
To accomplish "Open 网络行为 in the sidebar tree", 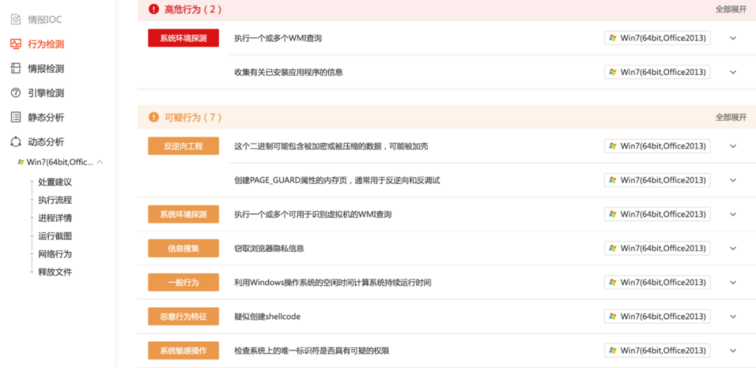I will point(55,254).
